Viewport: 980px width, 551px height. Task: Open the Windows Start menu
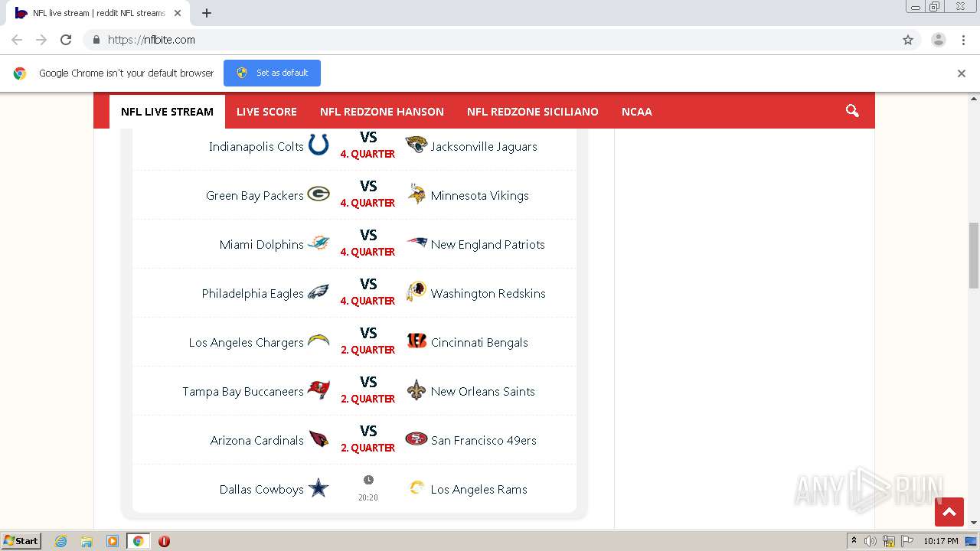(21, 541)
